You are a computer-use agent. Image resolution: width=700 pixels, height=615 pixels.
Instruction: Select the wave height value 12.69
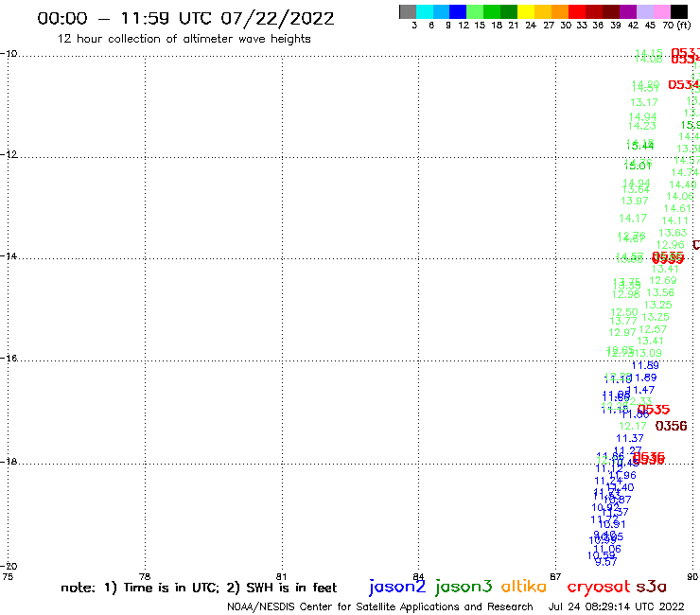tap(662, 280)
